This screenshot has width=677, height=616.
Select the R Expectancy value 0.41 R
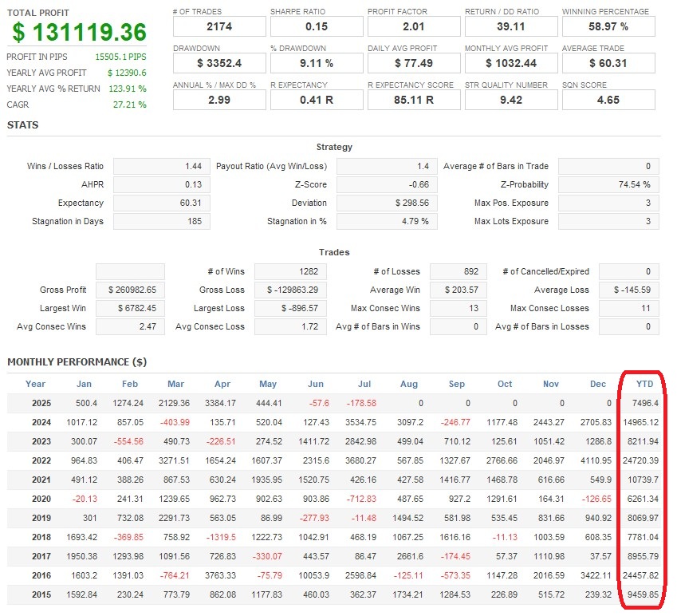[317, 101]
